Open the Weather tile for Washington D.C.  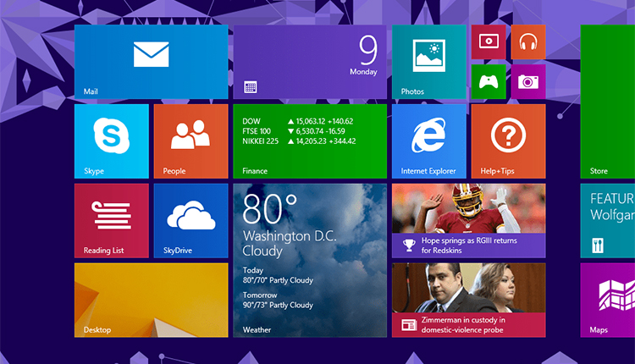310,260
